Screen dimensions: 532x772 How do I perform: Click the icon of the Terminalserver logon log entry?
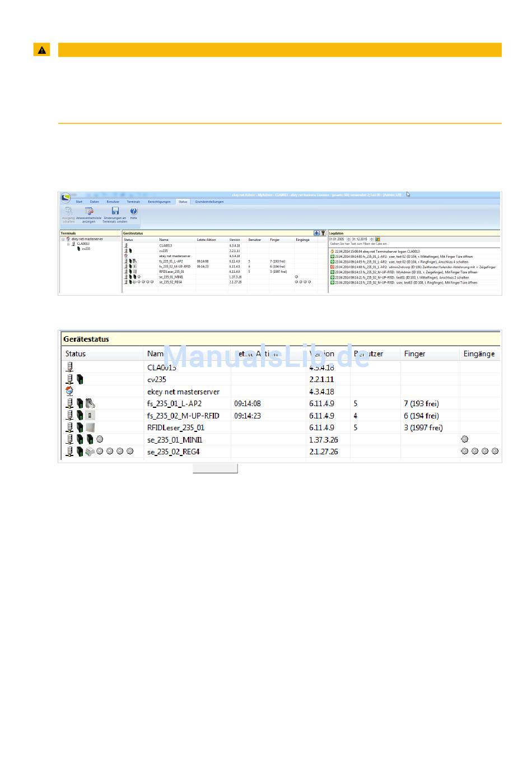332,252
